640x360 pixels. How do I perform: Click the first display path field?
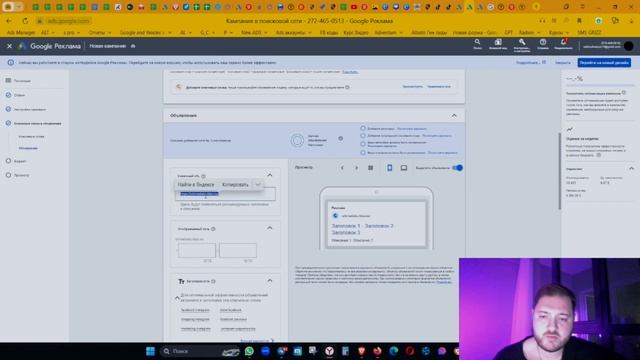197,250
